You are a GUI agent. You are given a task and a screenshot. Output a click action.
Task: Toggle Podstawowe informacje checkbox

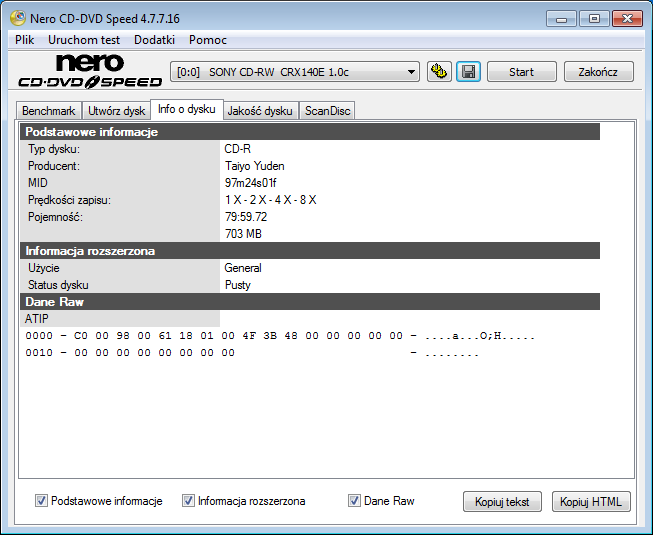(x=41, y=500)
